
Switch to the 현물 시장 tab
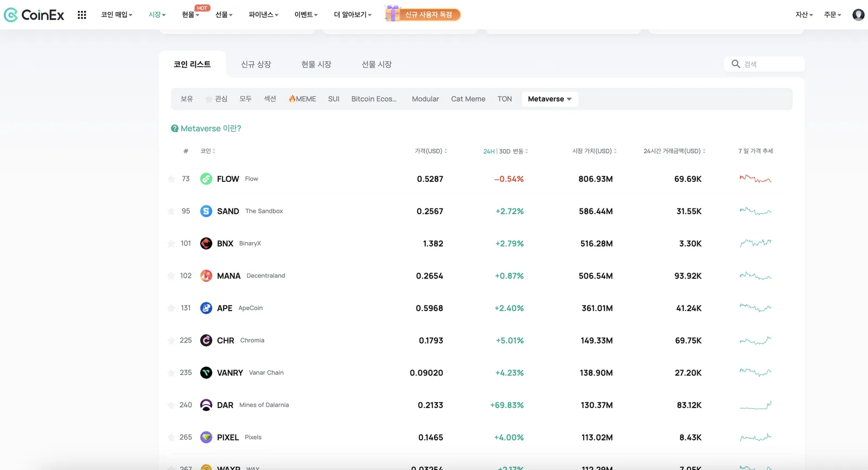pos(316,64)
